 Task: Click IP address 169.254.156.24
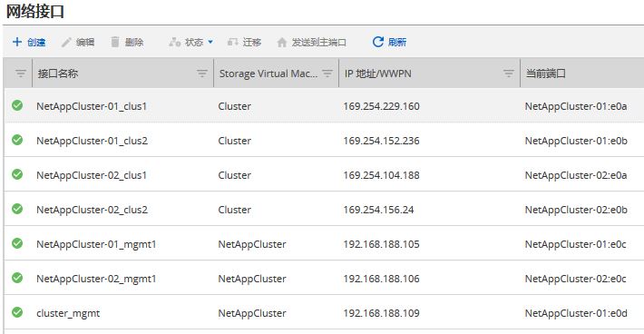point(378,210)
